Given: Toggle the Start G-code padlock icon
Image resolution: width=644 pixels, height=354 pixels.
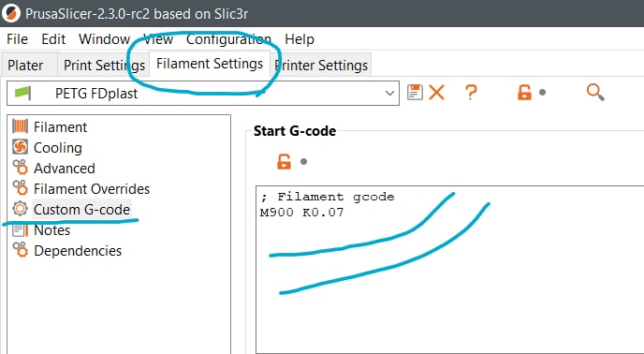Looking at the screenshot, I should point(284,162).
